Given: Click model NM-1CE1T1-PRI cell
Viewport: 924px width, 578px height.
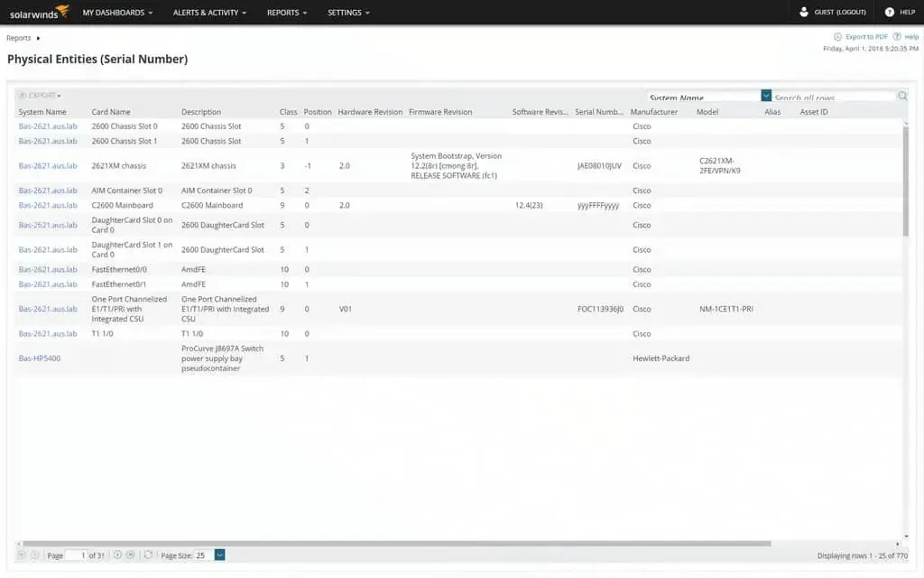Looking at the screenshot, I should pyautogui.click(x=726, y=309).
